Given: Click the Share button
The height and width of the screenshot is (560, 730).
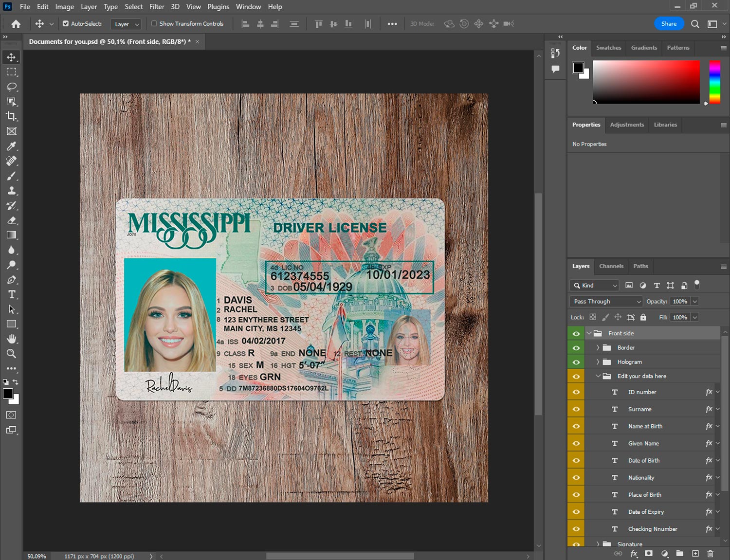Looking at the screenshot, I should 669,23.
